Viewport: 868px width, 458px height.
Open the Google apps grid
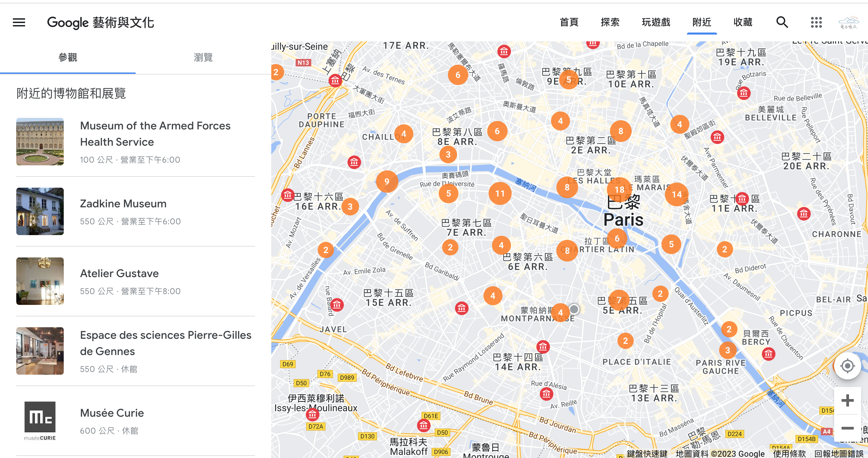coord(816,22)
